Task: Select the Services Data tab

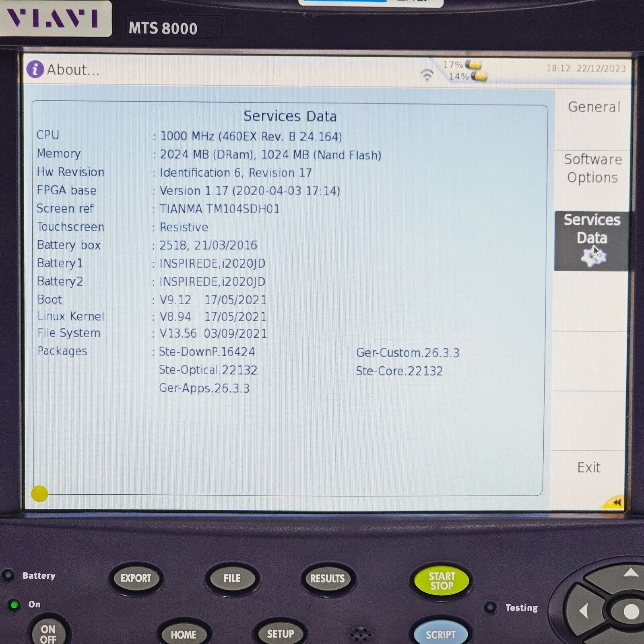Action: coord(592,229)
